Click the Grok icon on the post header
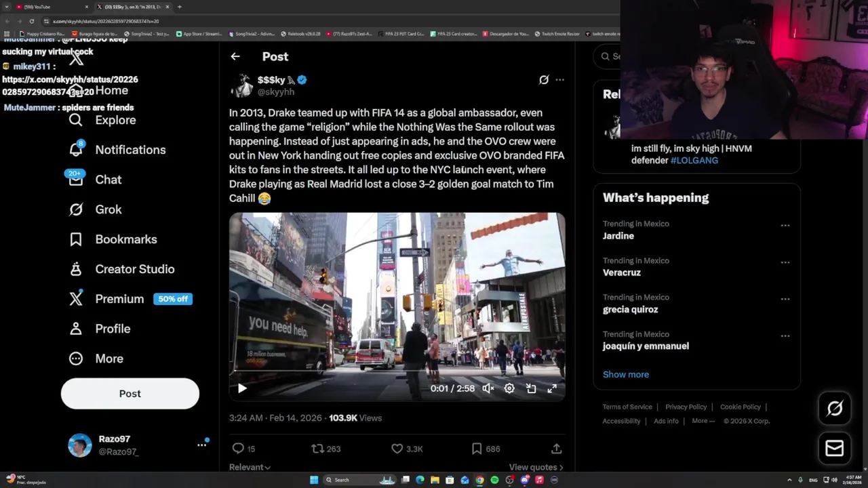Screen dimensions: 868x488 point(544,80)
